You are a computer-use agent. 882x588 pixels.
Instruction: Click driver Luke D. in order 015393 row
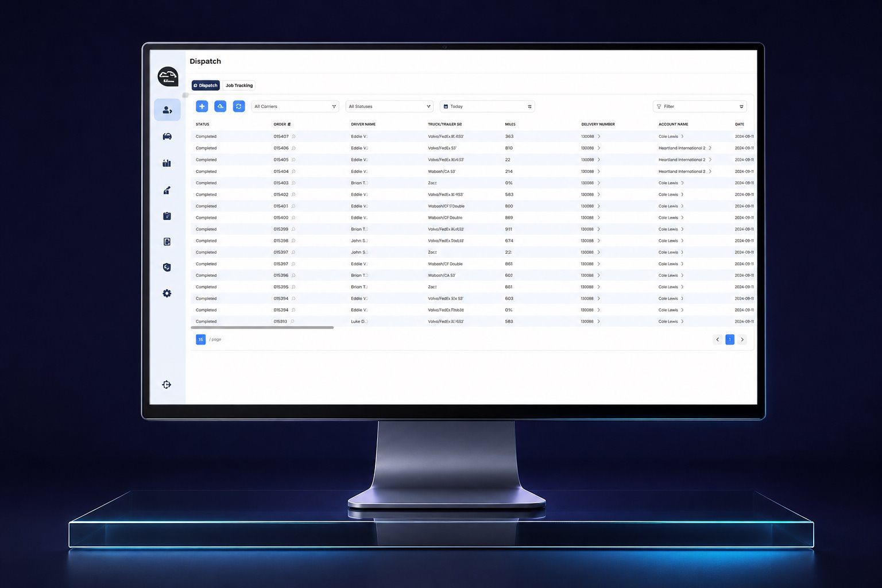pyautogui.click(x=358, y=322)
